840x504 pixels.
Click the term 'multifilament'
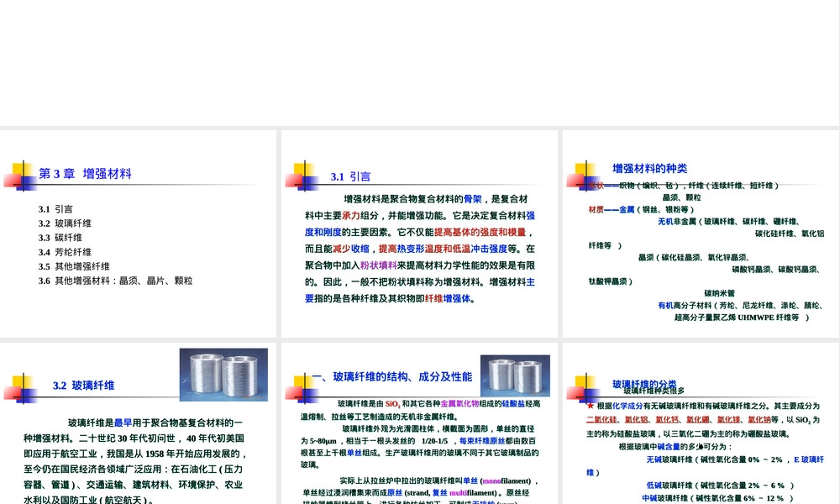473,493
